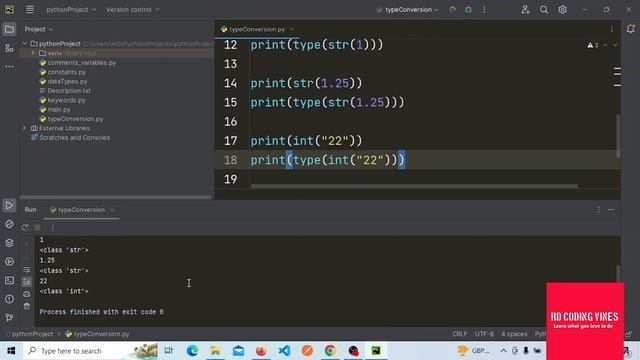Click UTF-8 encoding in status bar

484,334
